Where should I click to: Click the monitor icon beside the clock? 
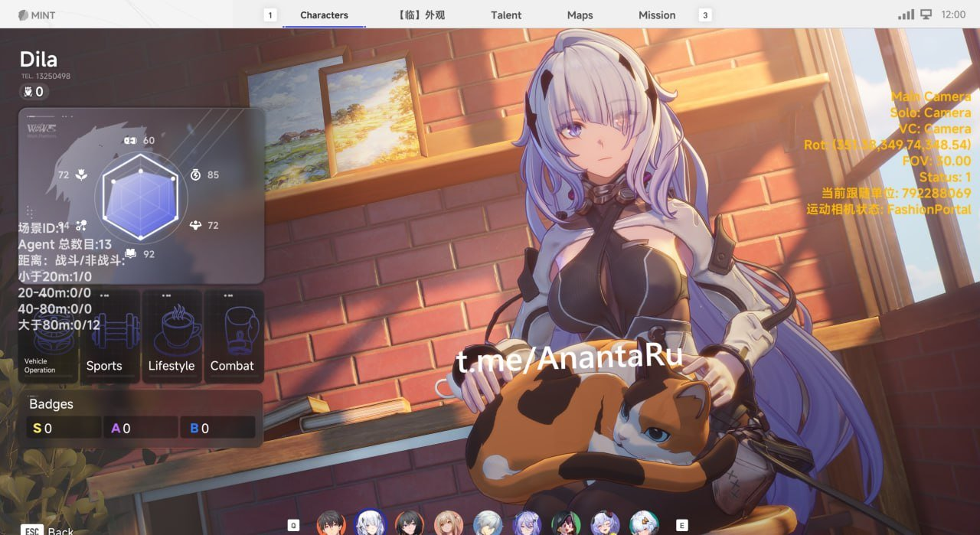pyautogui.click(x=926, y=15)
